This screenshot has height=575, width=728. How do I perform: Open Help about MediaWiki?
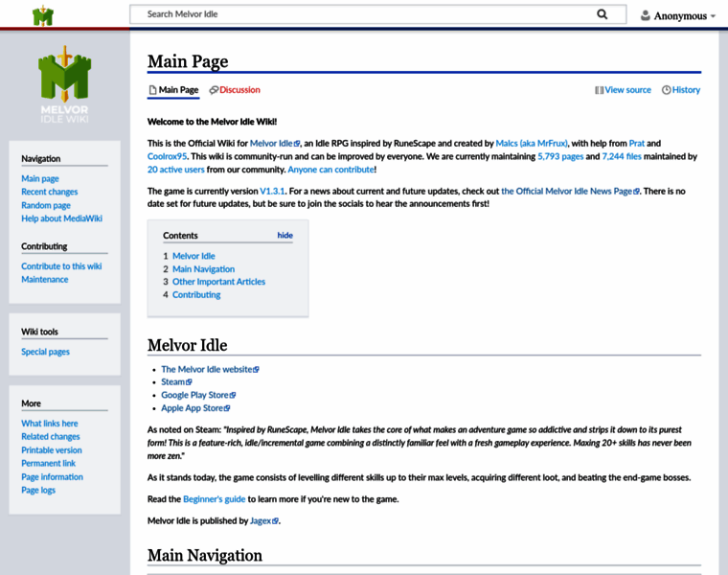[x=61, y=218]
